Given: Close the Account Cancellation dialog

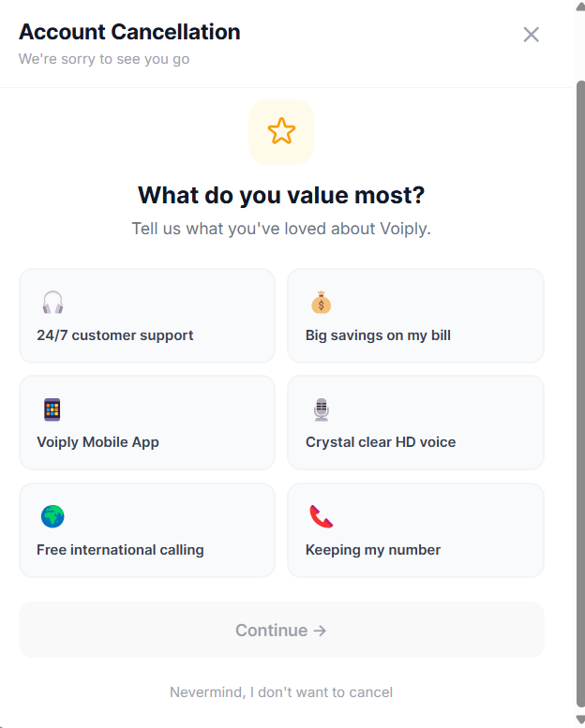Looking at the screenshot, I should pos(531,35).
